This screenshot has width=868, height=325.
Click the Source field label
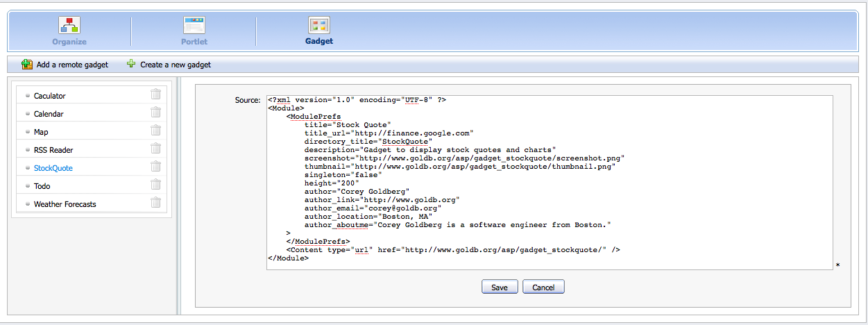coord(248,101)
